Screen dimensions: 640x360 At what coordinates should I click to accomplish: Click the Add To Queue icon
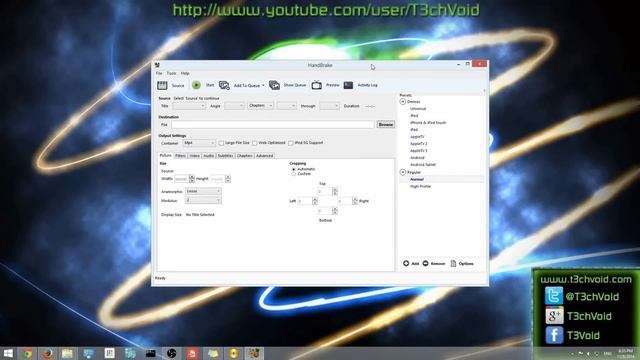point(224,85)
